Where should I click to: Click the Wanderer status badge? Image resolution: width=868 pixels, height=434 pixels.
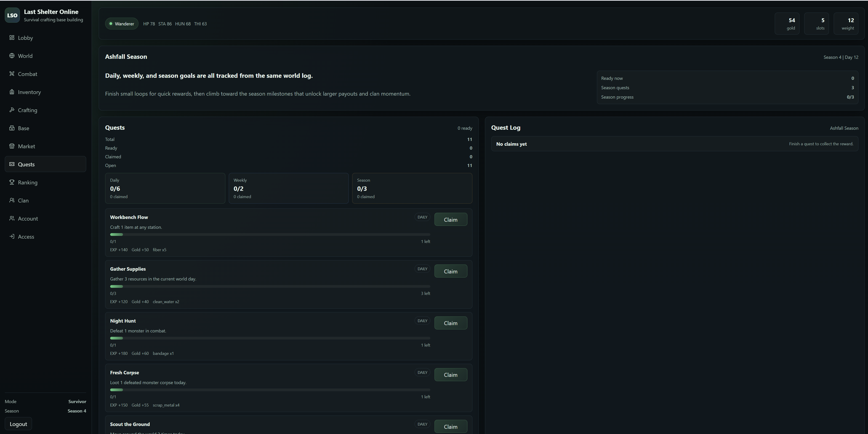coord(122,24)
